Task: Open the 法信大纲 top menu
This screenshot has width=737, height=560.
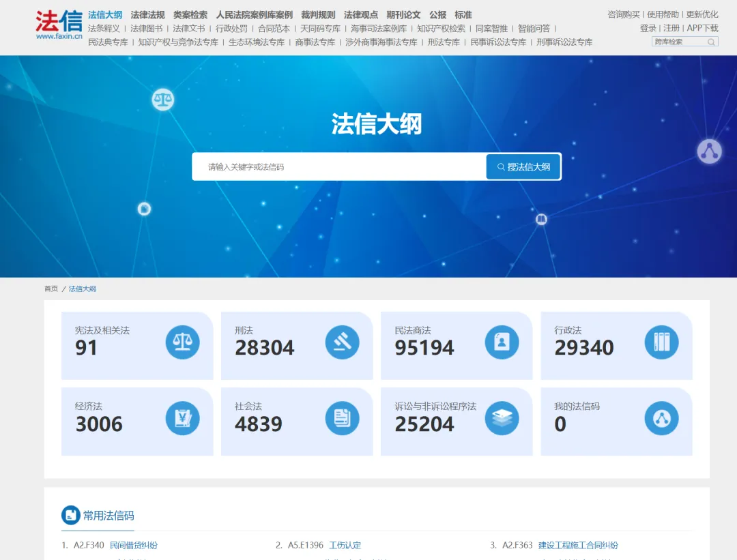Action: [105, 15]
